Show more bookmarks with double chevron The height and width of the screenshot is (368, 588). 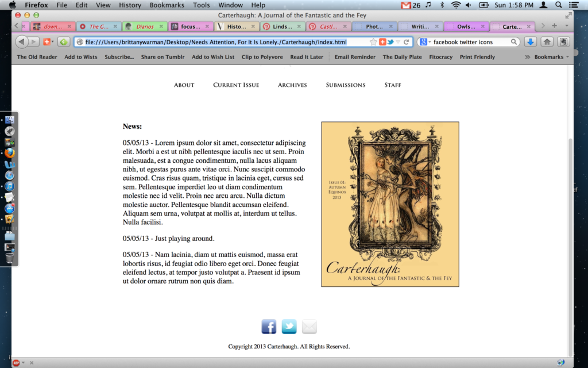527,57
